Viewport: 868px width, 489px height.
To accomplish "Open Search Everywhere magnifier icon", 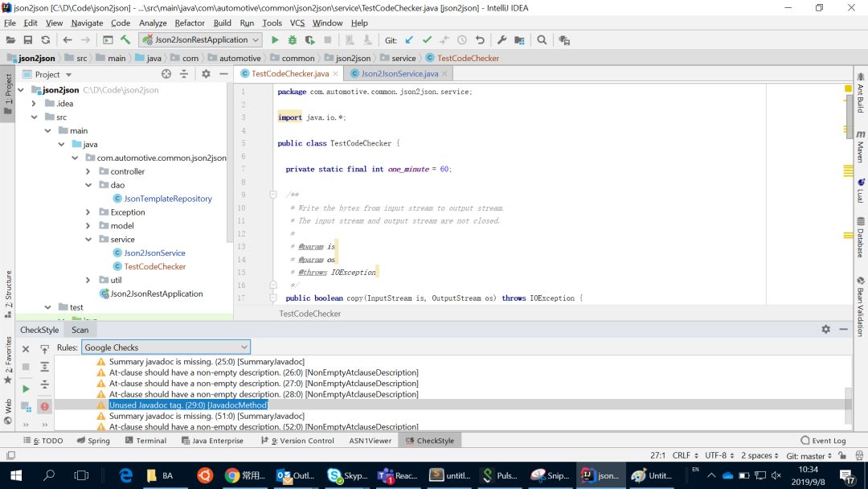I will [542, 40].
